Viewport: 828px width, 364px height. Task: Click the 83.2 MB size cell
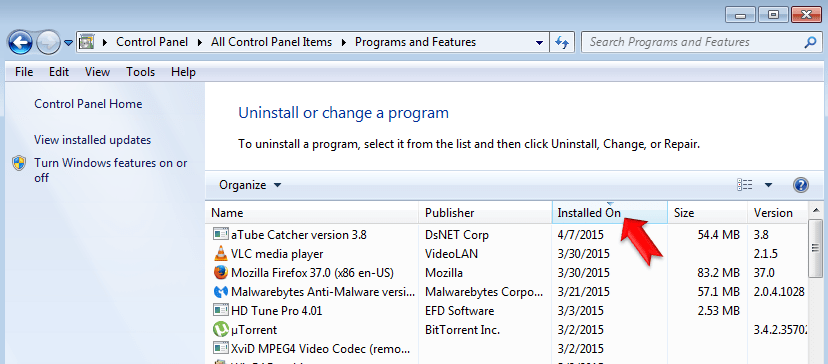click(718, 273)
